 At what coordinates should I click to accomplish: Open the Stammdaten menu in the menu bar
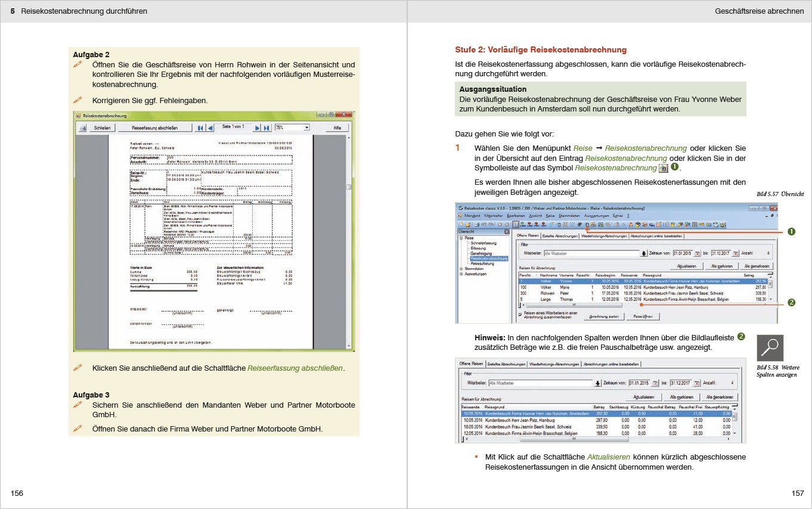(x=568, y=215)
